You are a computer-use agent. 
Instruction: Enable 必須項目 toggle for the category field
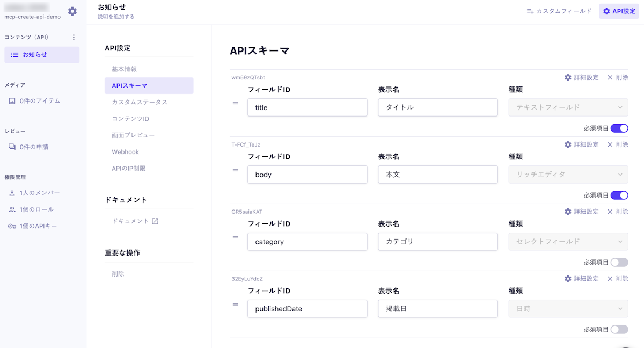(x=619, y=263)
